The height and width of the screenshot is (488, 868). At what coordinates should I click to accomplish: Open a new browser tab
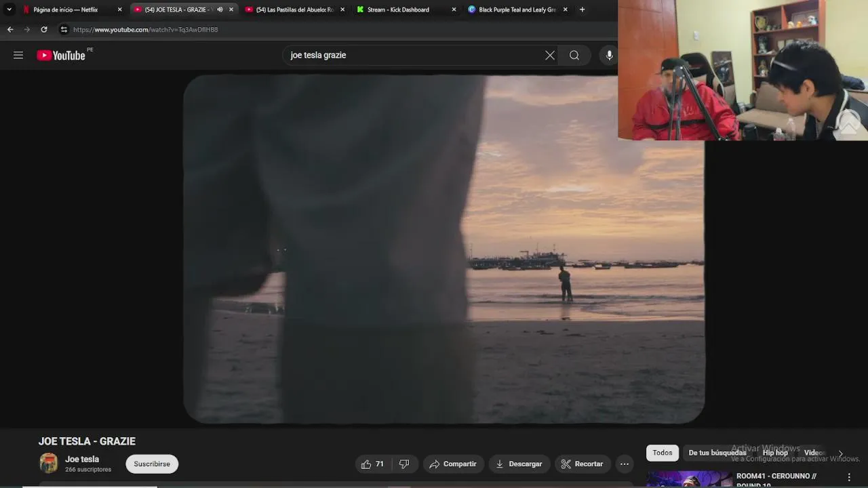pyautogui.click(x=582, y=9)
